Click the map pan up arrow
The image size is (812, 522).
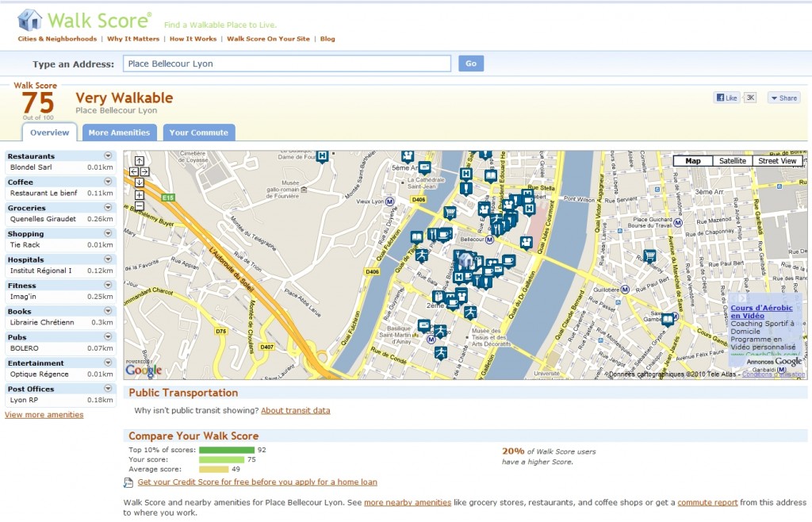(x=139, y=161)
